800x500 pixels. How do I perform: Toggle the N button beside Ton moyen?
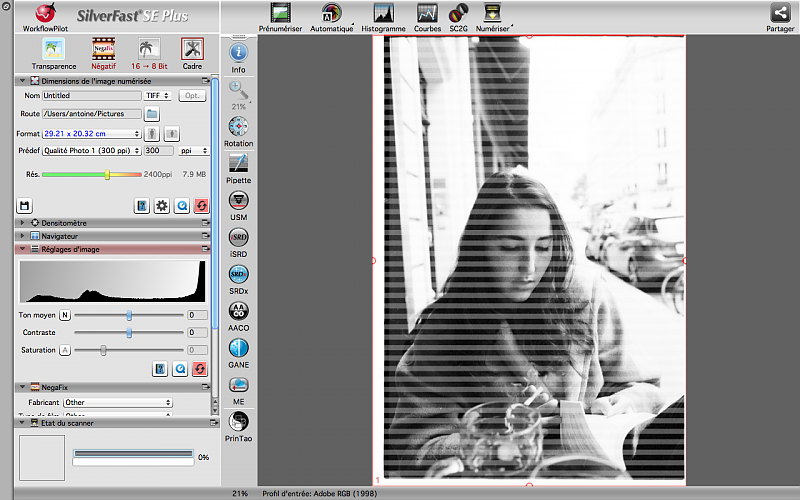pos(66,315)
